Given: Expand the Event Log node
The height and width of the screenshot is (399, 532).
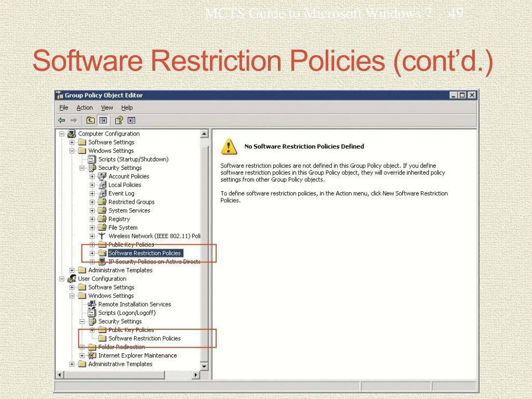Looking at the screenshot, I should pos(92,193).
